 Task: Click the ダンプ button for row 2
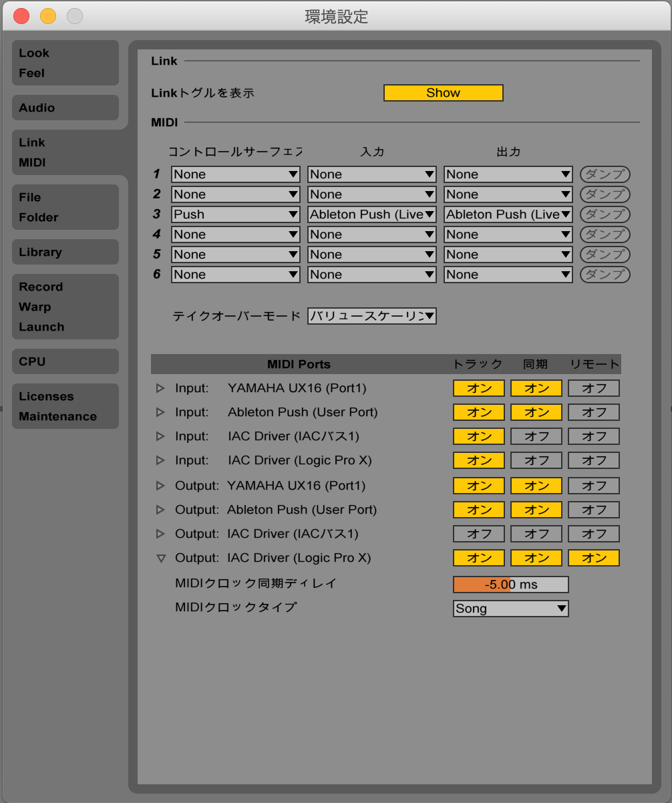tap(605, 194)
